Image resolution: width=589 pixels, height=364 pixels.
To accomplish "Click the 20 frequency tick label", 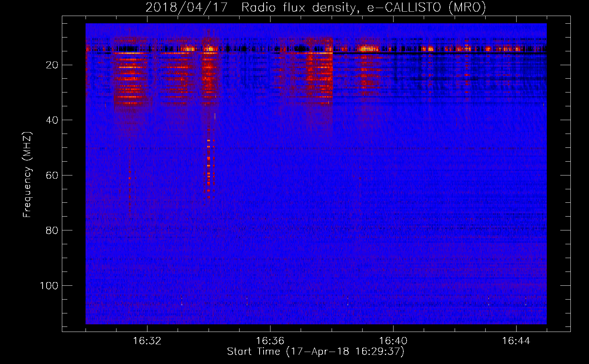I will 52,65.
